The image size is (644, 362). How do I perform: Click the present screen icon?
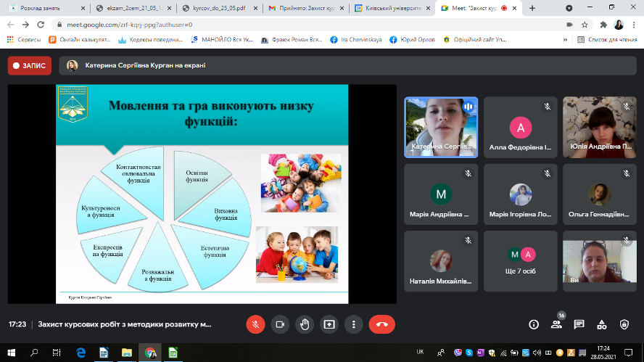click(329, 324)
